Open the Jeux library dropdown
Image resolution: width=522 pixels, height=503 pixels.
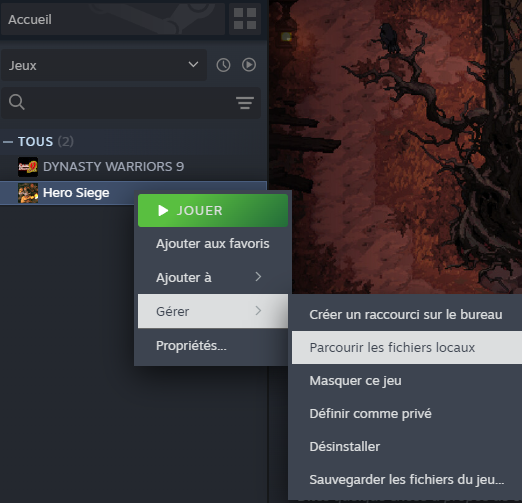104,65
